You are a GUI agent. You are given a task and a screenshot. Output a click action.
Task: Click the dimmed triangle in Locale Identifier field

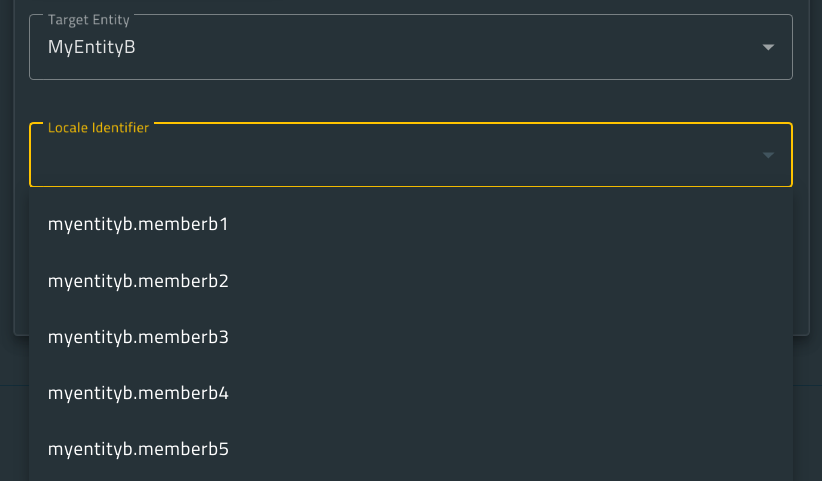pyautogui.click(x=768, y=155)
